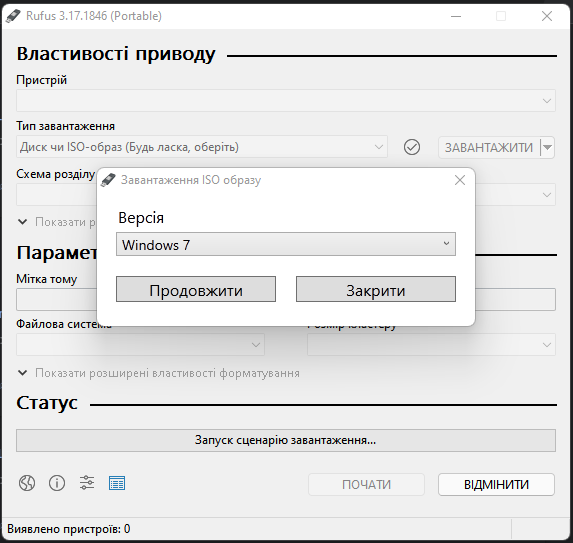This screenshot has height=543, width=573.
Task: Show the log window icon
Action: (x=117, y=483)
